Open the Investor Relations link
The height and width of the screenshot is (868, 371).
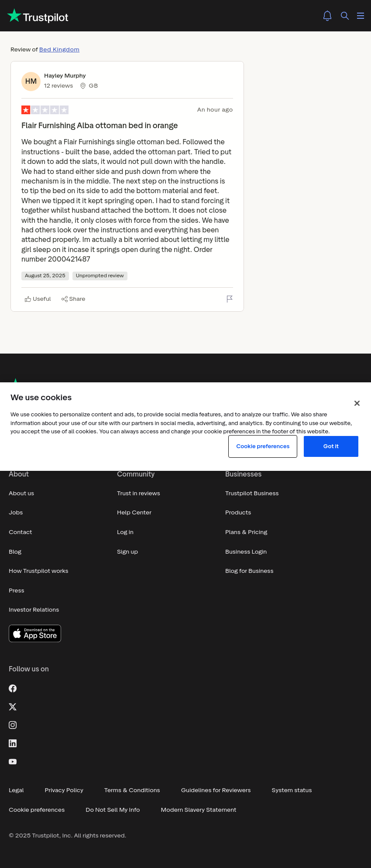click(34, 610)
